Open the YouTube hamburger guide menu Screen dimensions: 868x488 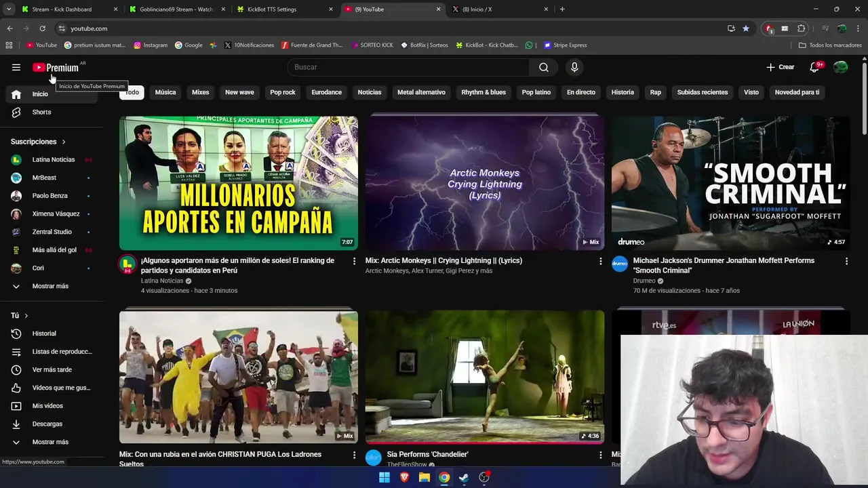pos(16,67)
